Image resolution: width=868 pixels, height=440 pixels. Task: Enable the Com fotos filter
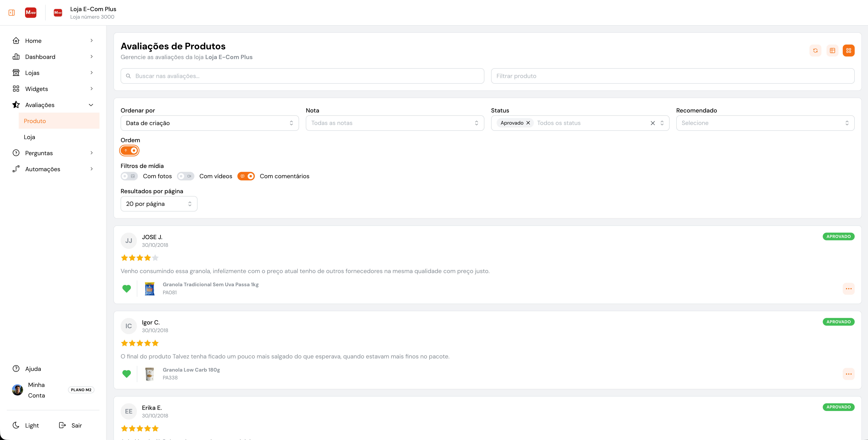tap(129, 176)
